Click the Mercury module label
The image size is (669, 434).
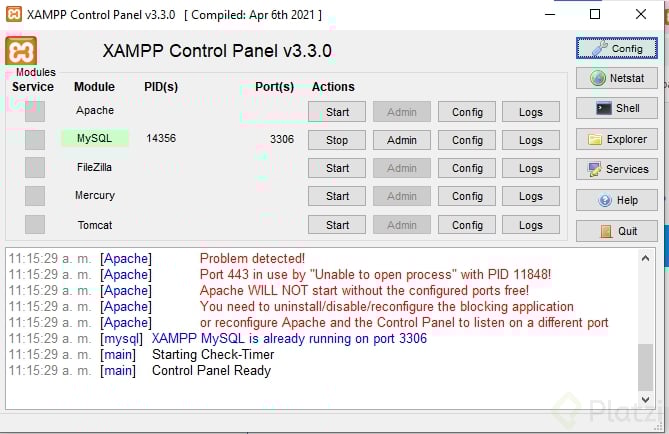click(x=95, y=195)
